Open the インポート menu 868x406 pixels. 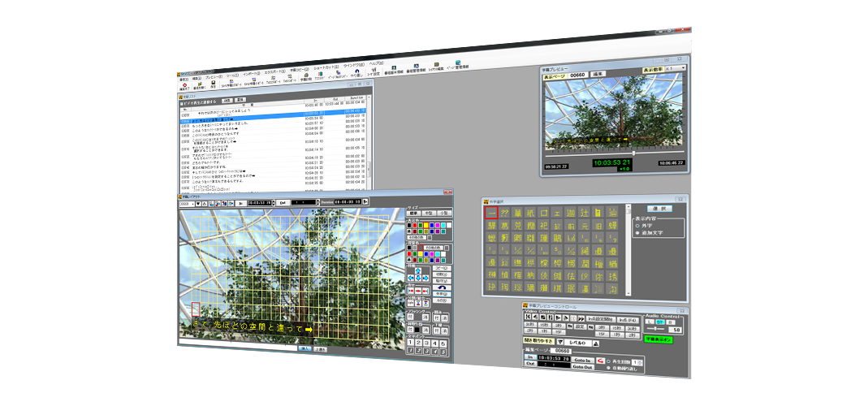point(252,74)
